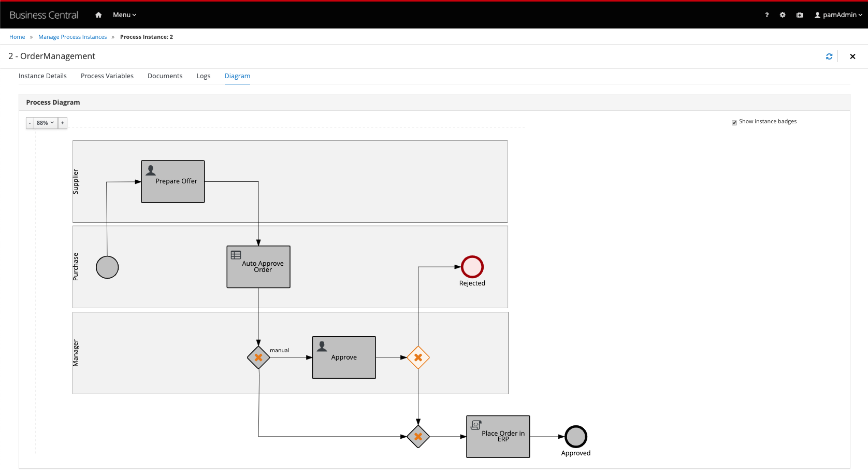Click user icon in Approve task
This screenshot has height=474, width=868.
point(322,347)
